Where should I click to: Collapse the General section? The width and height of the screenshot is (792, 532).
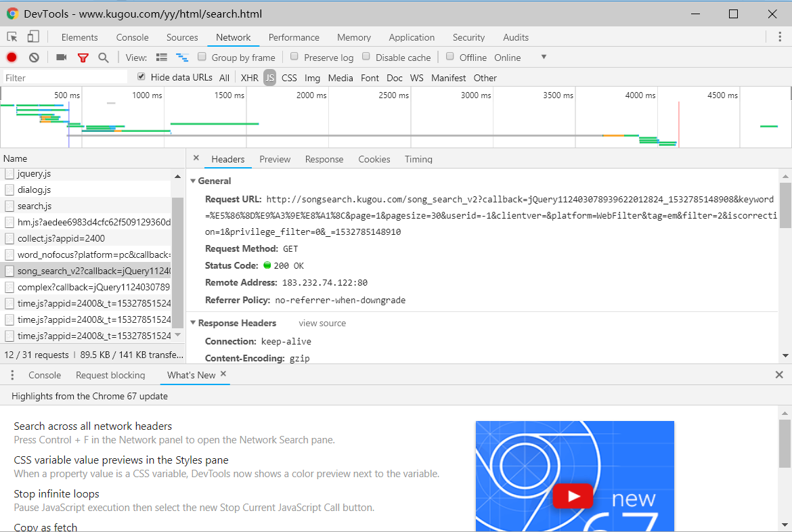193,181
